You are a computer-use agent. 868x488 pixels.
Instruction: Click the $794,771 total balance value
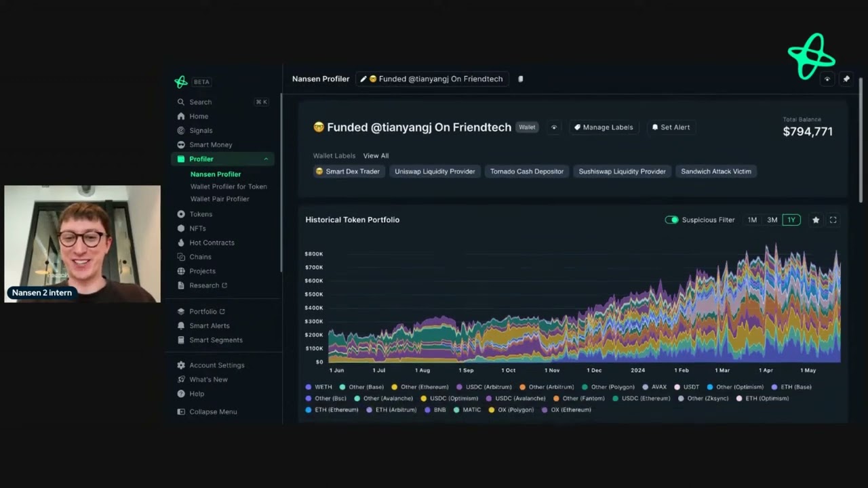[808, 131]
